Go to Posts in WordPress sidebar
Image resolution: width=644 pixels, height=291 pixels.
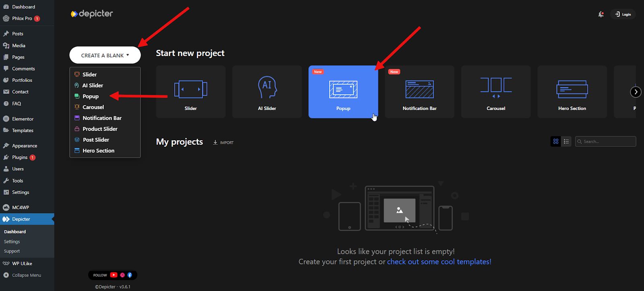(27, 34)
